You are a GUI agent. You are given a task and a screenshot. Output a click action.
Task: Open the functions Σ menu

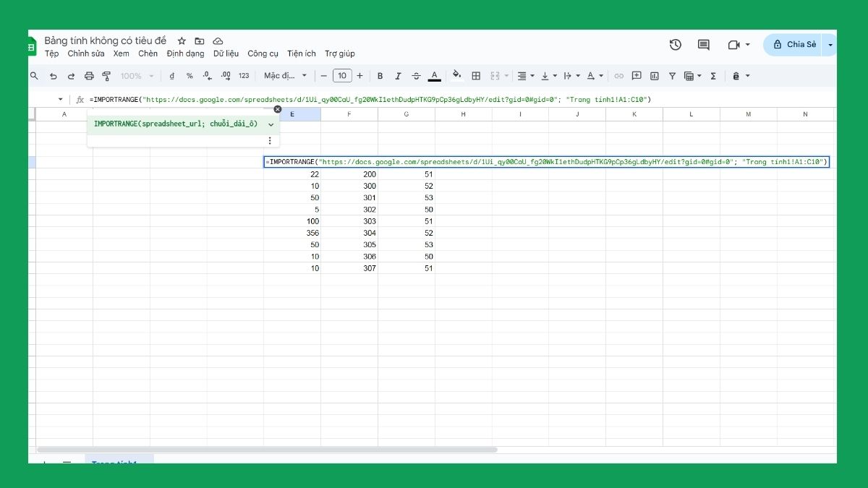click(713, 75)
